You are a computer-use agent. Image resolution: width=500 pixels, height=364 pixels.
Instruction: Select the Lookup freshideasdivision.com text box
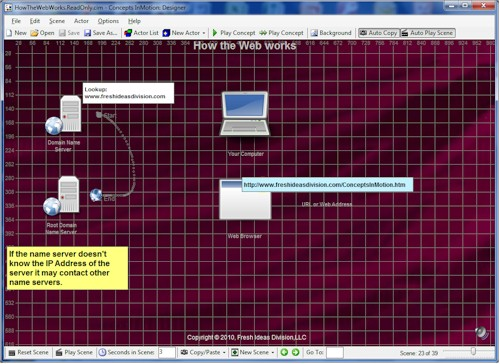(128, 93)
